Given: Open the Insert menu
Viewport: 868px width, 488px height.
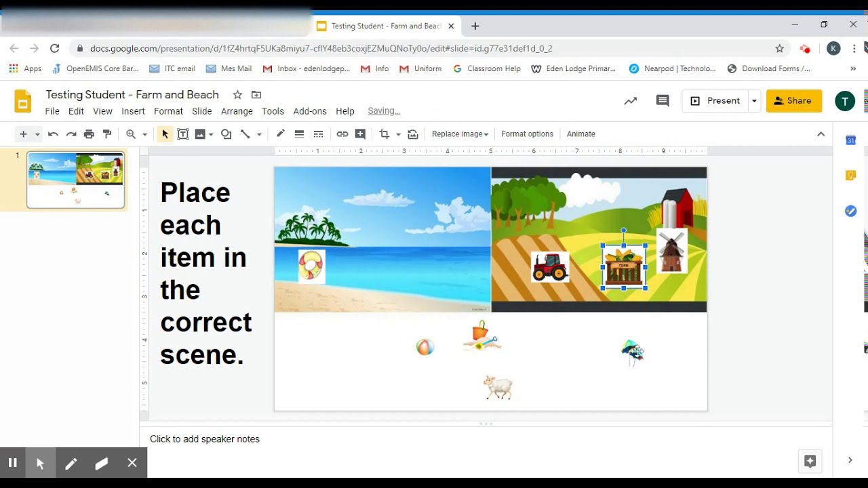Looking at the screenshot, I should click(x=133, y=111).
